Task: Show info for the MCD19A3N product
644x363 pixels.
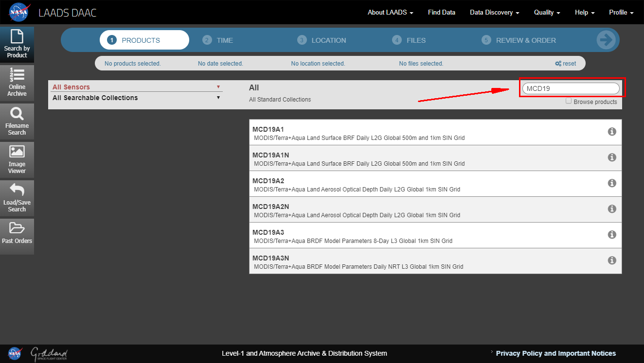Action: click(x=612, y=260)
